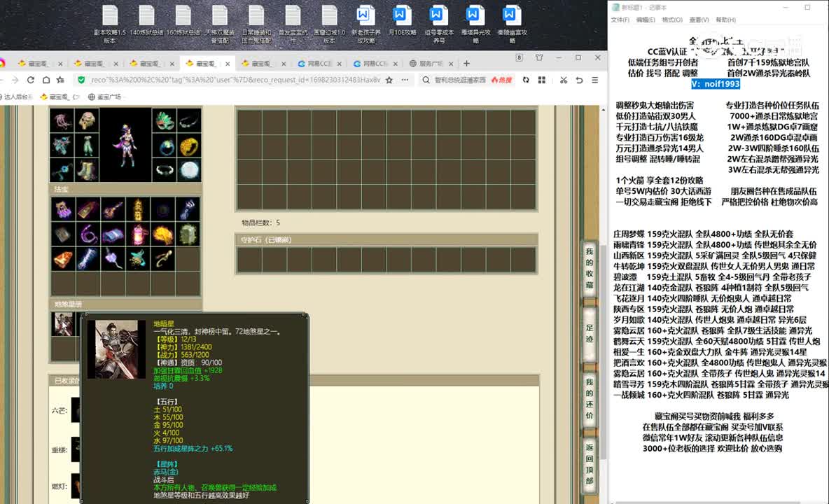The image size is (829, 504).
Task: Select the golden ring equipment icon
Action: coord(189,146)
